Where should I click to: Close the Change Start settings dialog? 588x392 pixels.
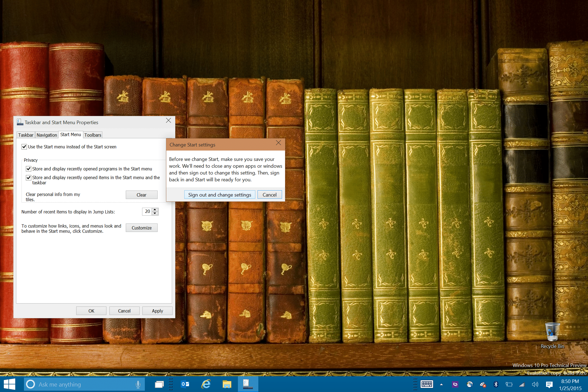[x=278, y=143]
